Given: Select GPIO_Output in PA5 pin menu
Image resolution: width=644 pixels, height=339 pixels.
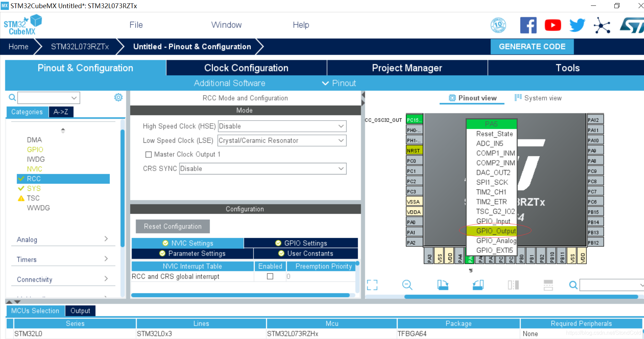Looking at the screenshot, I should 492,231.
